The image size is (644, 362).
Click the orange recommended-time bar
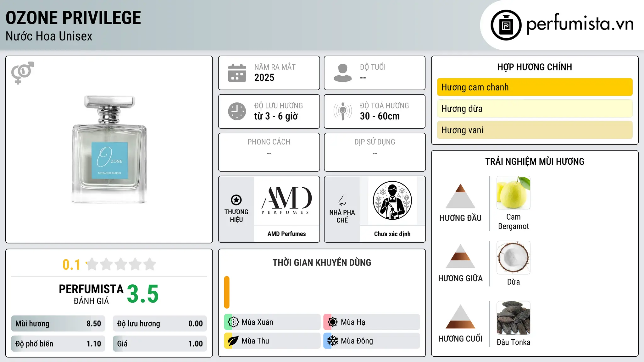[227, 292]
